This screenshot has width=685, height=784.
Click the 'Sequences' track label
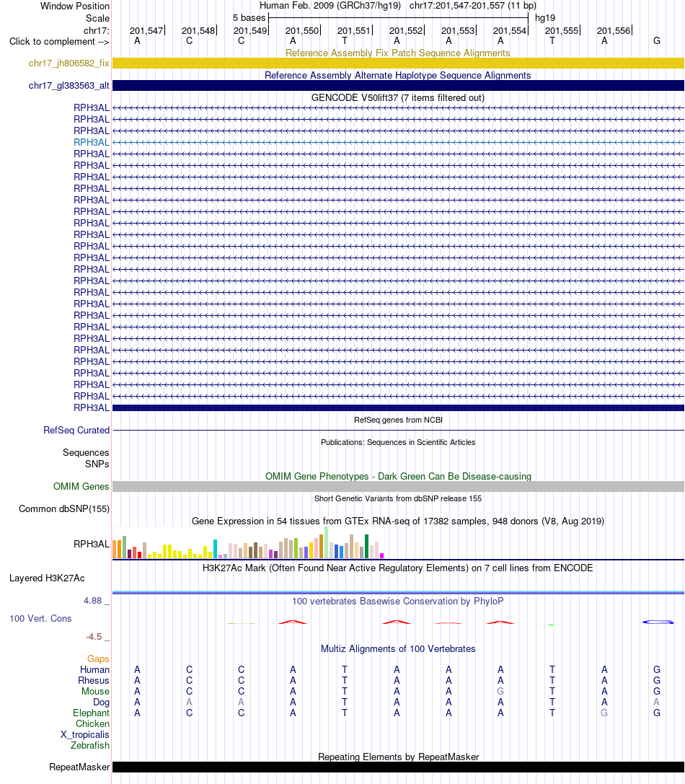click(86, 452)
